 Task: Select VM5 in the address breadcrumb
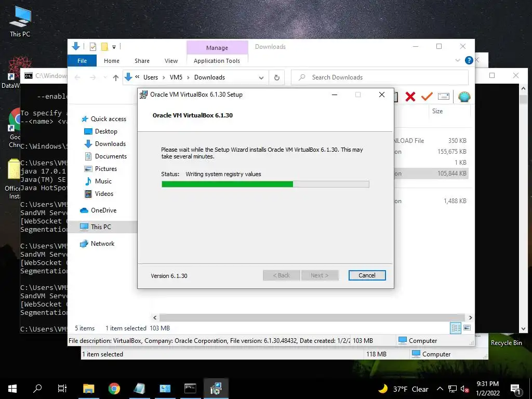(176, 77)
